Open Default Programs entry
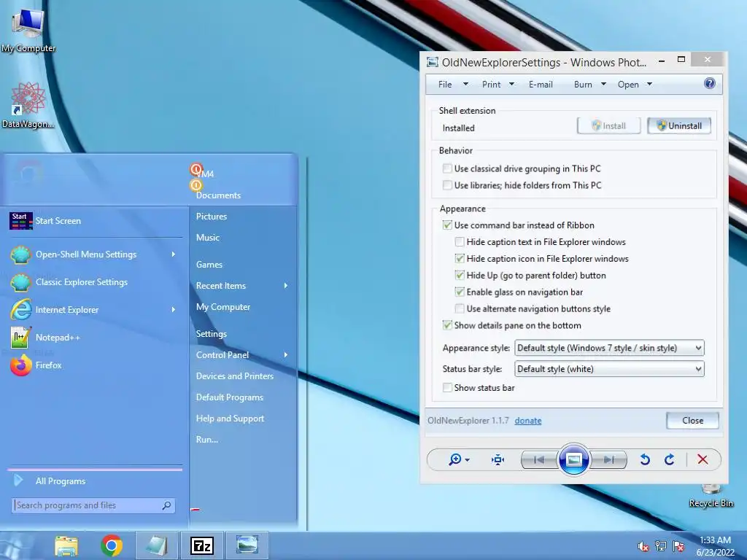The image size is (747, 560). [x=230, y=397]
